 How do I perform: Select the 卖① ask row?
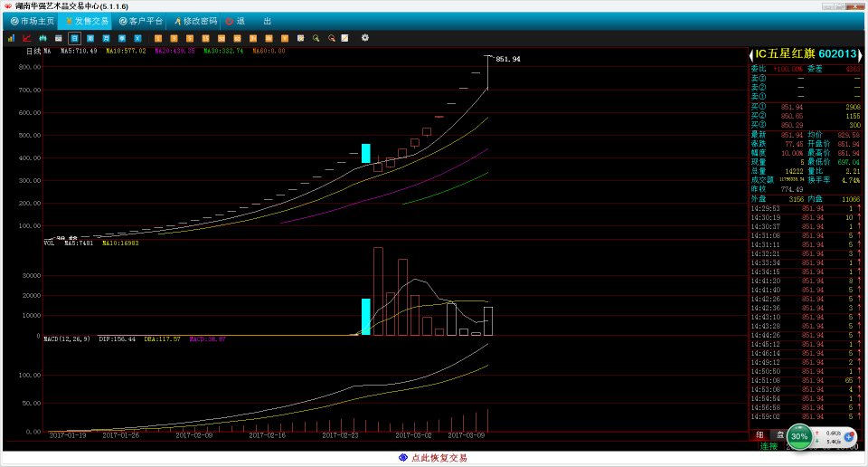[x=806, y=97]
